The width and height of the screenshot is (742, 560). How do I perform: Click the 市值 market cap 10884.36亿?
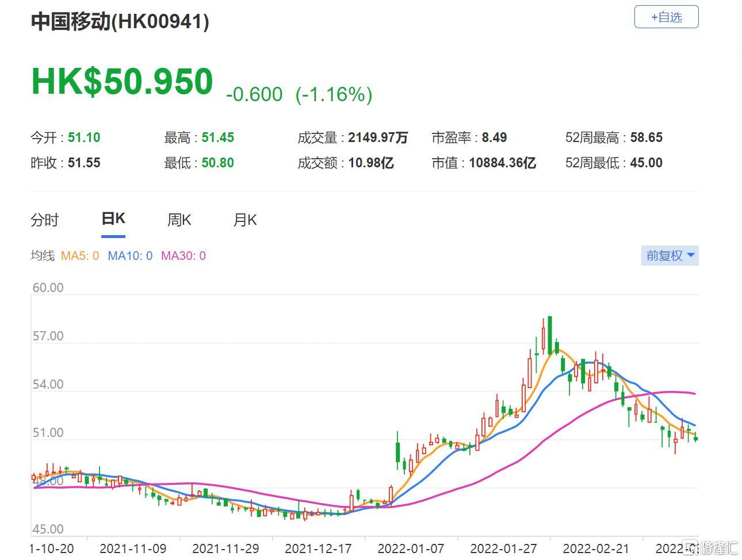(503, 163)
